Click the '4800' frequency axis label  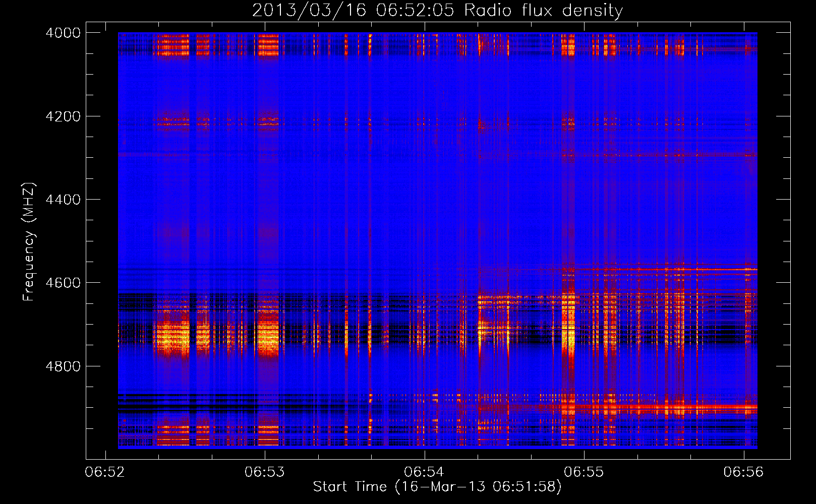tap(63, 366)
